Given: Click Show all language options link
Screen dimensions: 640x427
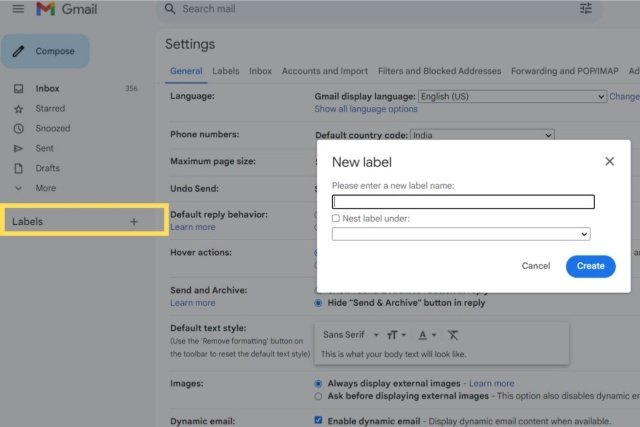Looking at the screenshot, I should (366, 109).
